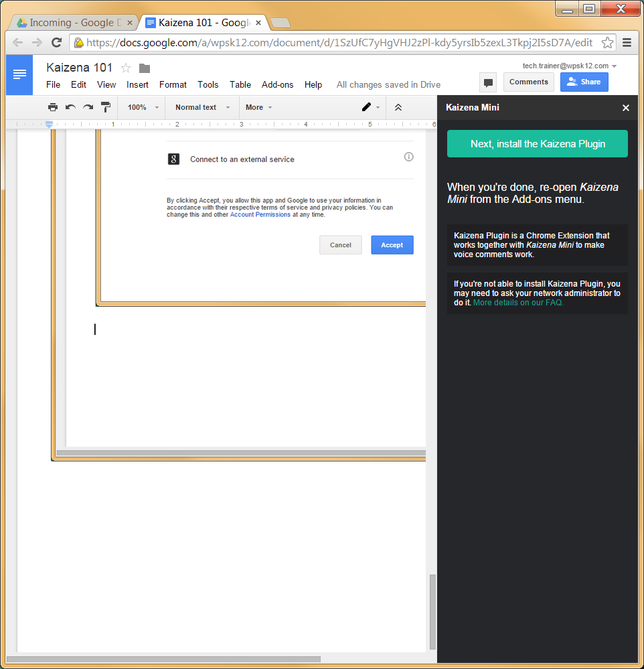Screen dimensions: 644x669
Task: Click the Print toolbar icon
Action: 53,107
